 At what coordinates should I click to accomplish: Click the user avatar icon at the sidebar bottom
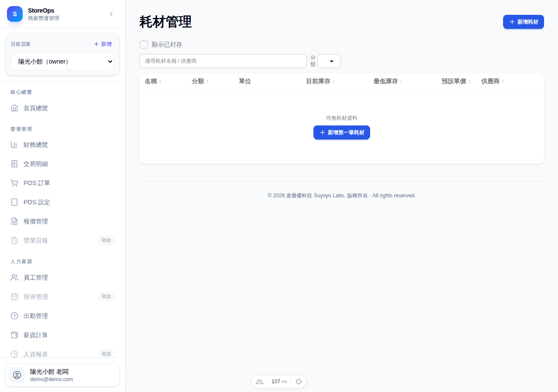click(x=17, y=375)
